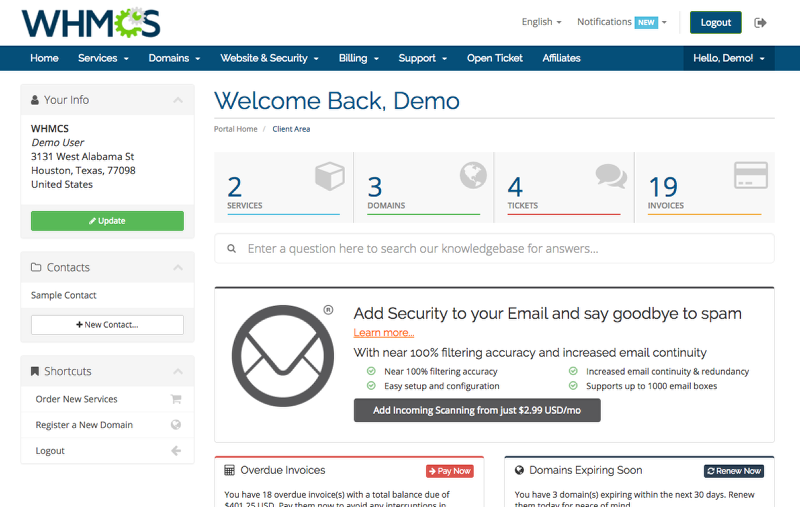Click the red Pay Now button

click(x=449, y=471)
